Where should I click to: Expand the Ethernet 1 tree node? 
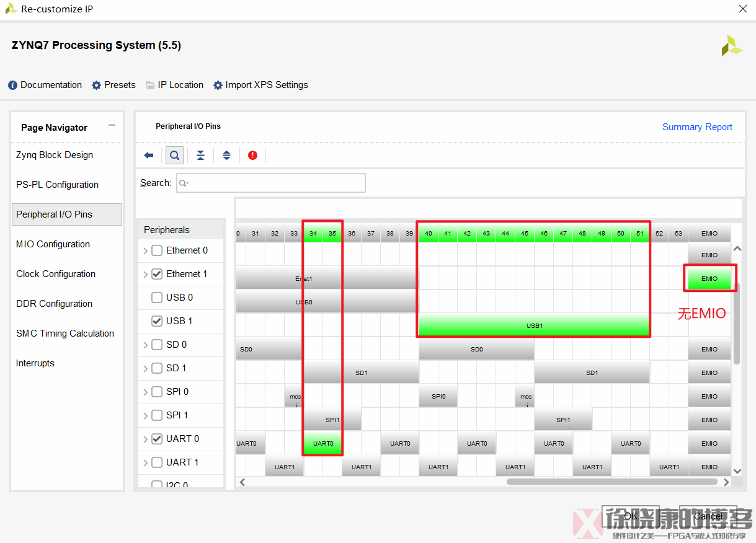click(x=146, y=275)
